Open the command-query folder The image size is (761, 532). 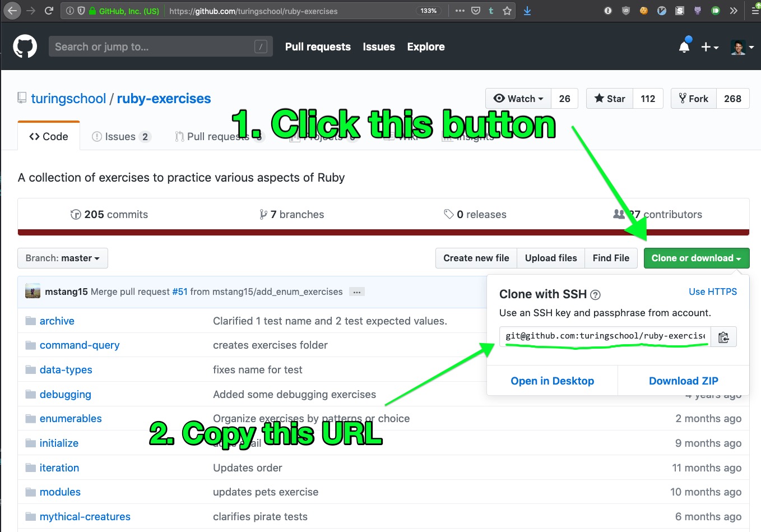pyautogui.click(x=80, y=345)
